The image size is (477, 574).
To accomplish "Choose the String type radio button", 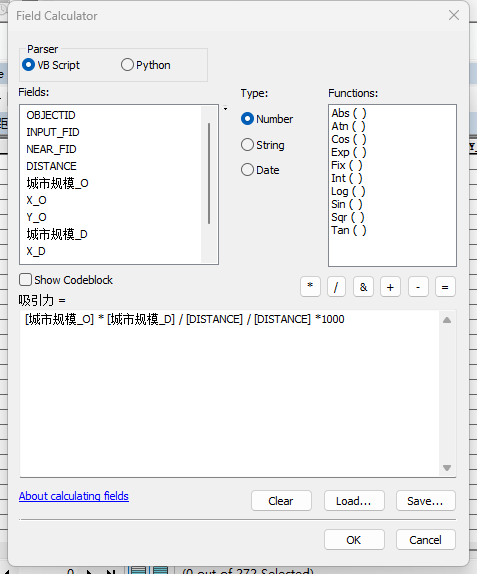I will 262,145.
